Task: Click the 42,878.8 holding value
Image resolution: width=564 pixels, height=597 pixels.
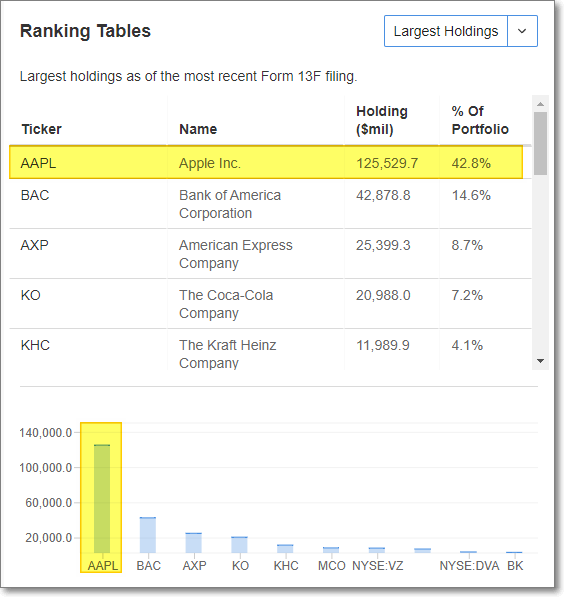Action: (383, 195)
